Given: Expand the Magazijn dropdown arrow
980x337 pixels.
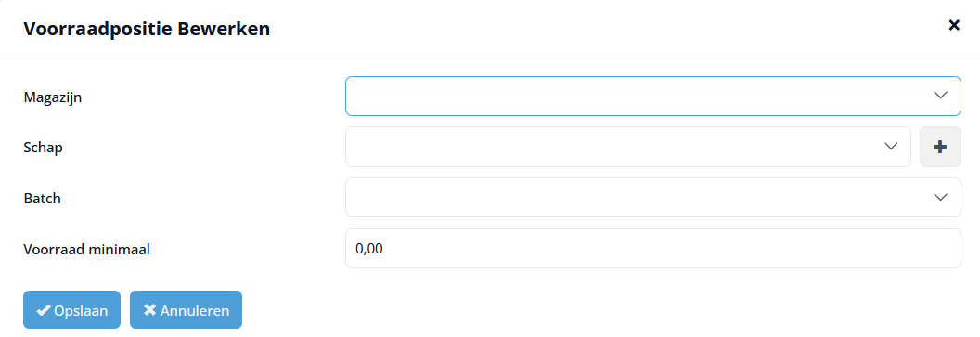Looking at the screenshot, I should click(x=940, y=96).
